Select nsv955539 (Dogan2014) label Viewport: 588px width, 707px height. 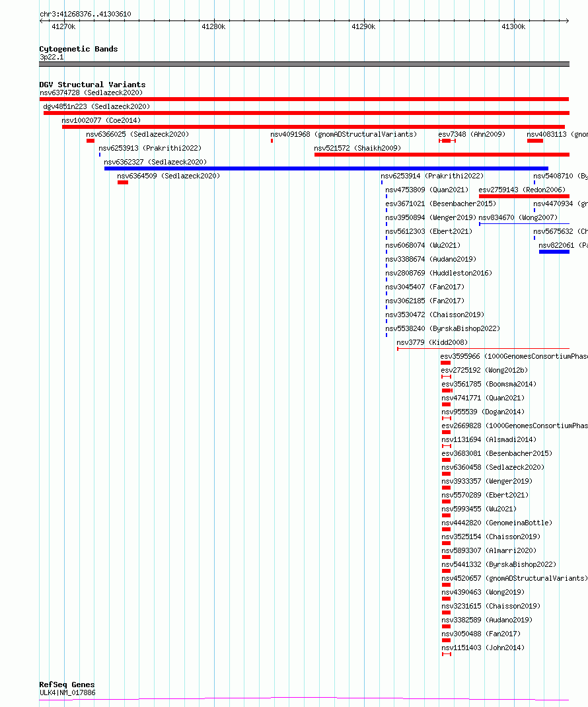484,412
